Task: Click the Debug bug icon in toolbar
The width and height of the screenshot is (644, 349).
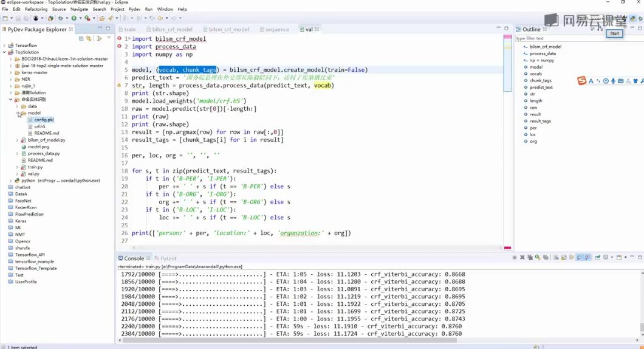Action: point(60,18)
